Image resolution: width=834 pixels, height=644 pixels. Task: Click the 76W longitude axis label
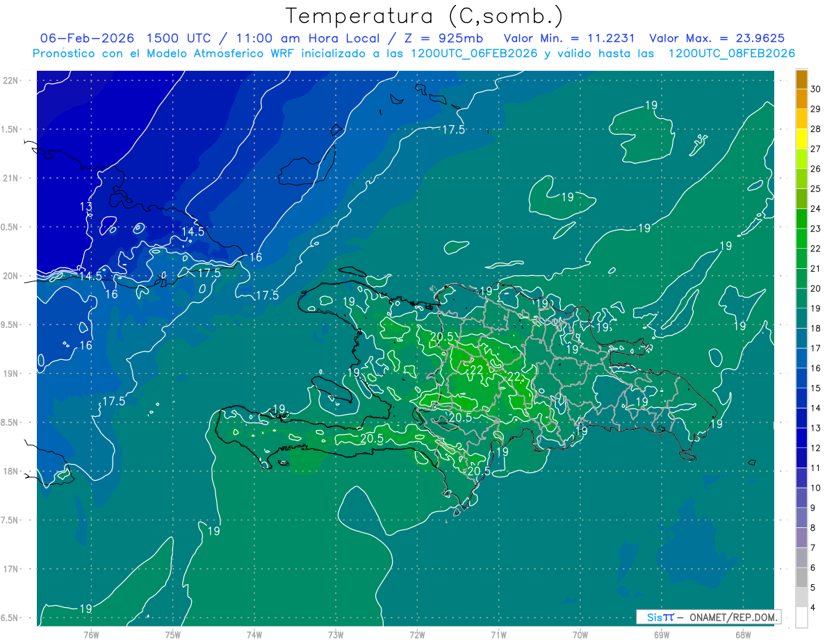coord(92,634)
